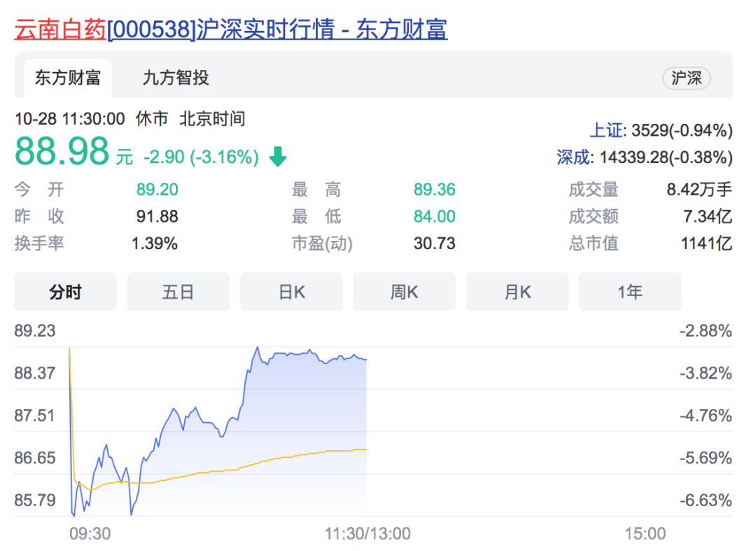Open the 深成 index link
This screenshot has height=551, width=756.
tap(573, 157)
